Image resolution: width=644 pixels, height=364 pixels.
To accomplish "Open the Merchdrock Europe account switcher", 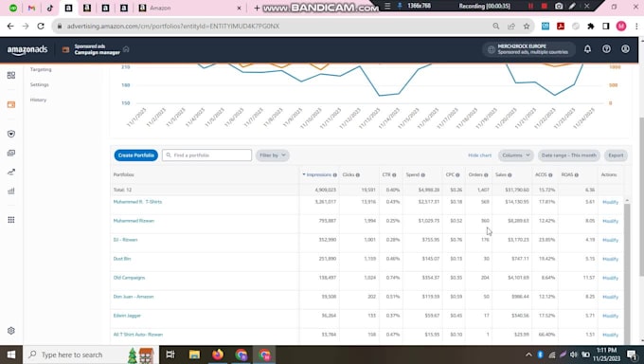I will (x=529, y=49).
